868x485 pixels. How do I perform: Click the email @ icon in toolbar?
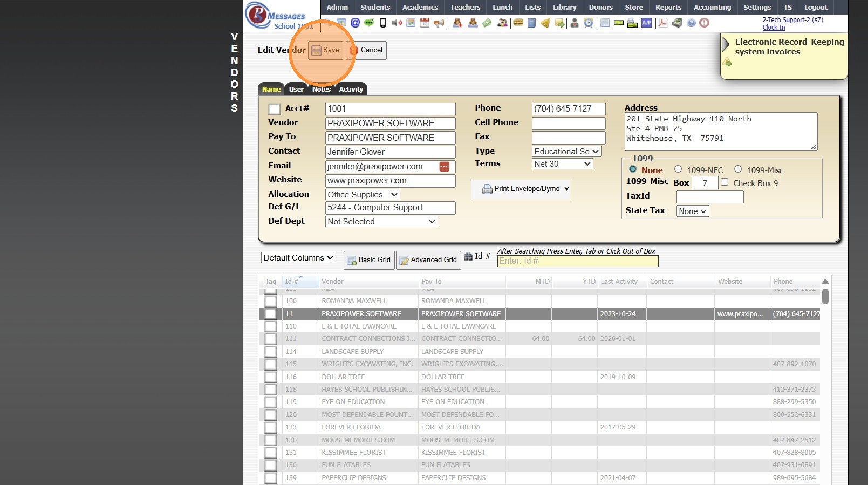tap(355, 23)
